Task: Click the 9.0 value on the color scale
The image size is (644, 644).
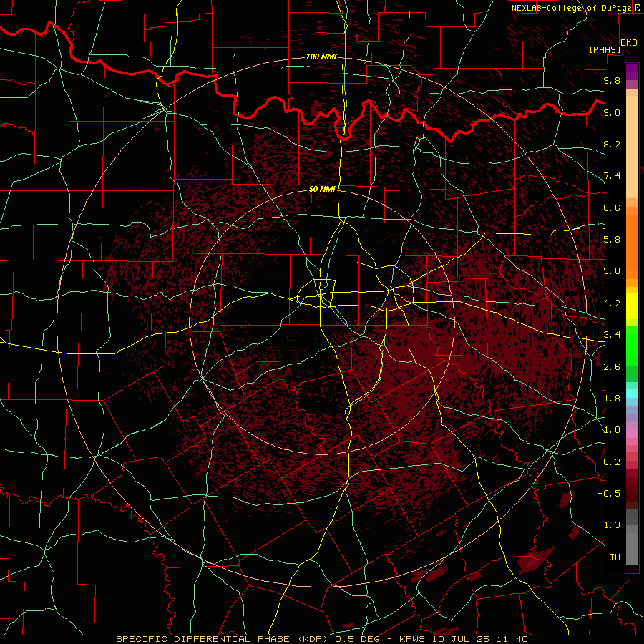Action: click(x=612, y=112)
